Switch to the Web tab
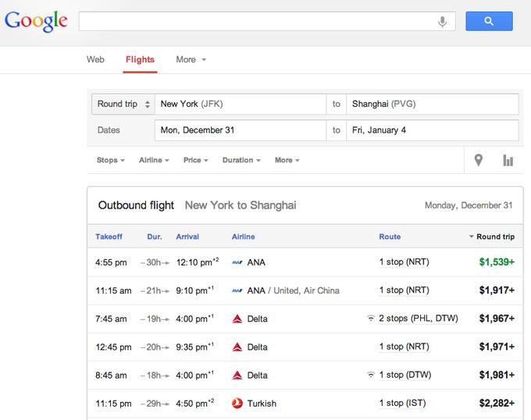The height and width of the screenshot is (420, 531). point(95,59)
